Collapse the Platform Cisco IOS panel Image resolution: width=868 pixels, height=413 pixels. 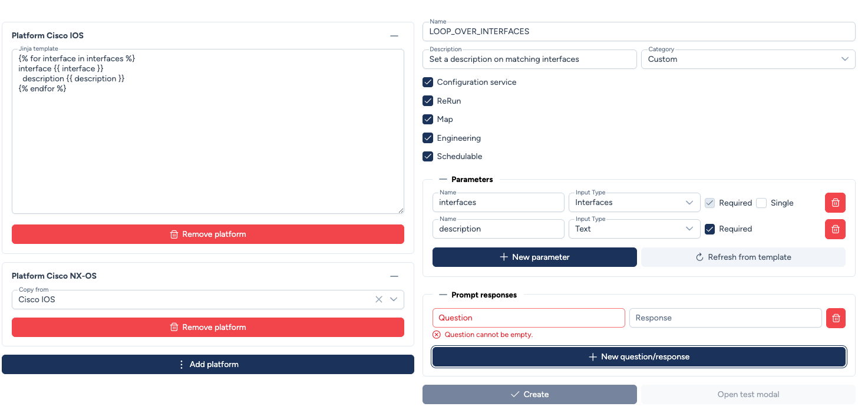394,36
